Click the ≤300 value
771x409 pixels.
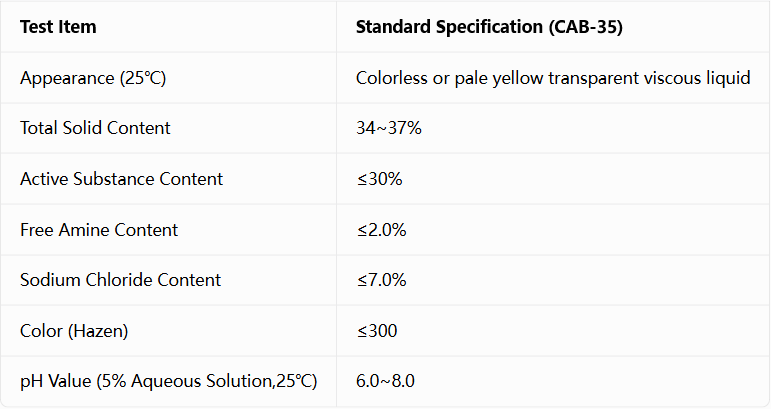pyautogui.click(x=377, y=331)
